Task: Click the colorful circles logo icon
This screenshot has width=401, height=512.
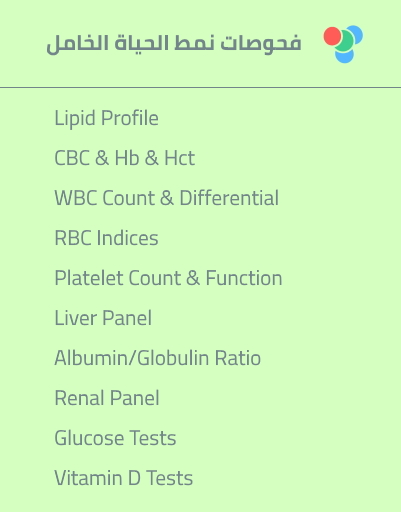Action: tap(343, 44)
